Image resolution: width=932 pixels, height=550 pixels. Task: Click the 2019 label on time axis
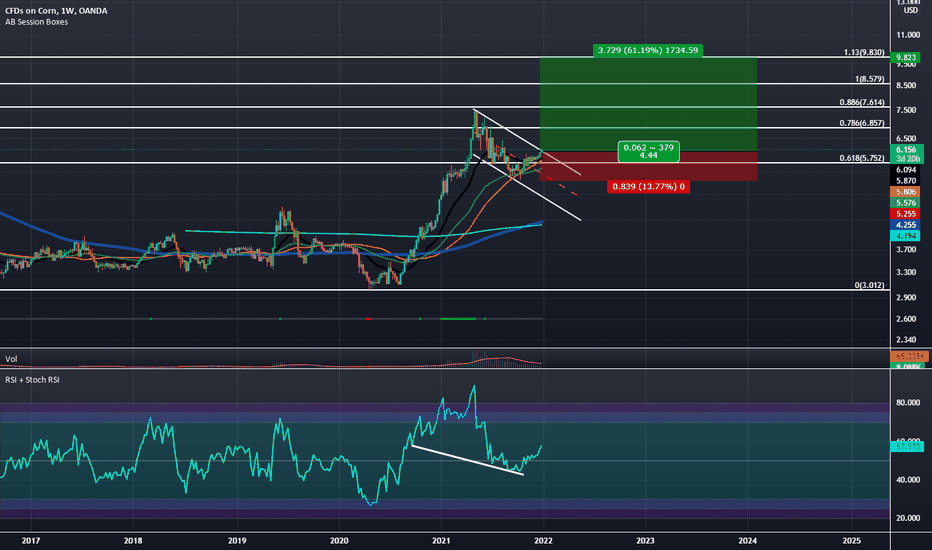tap(237, 540)
